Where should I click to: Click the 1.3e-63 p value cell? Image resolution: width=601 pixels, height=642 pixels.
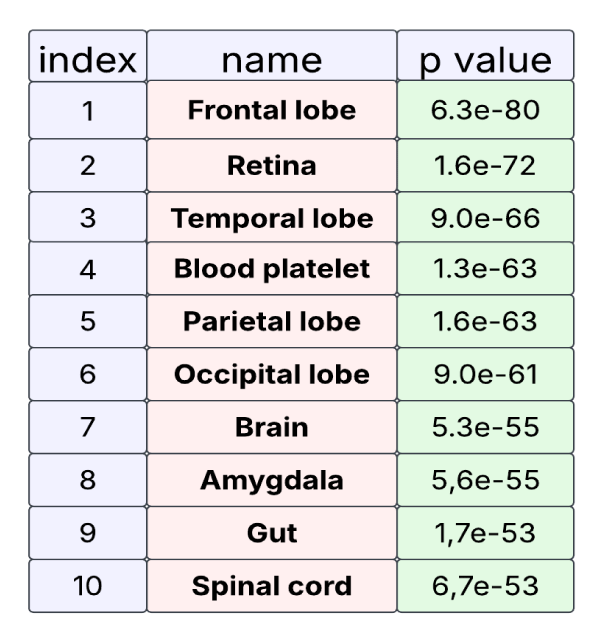(485, 269)
